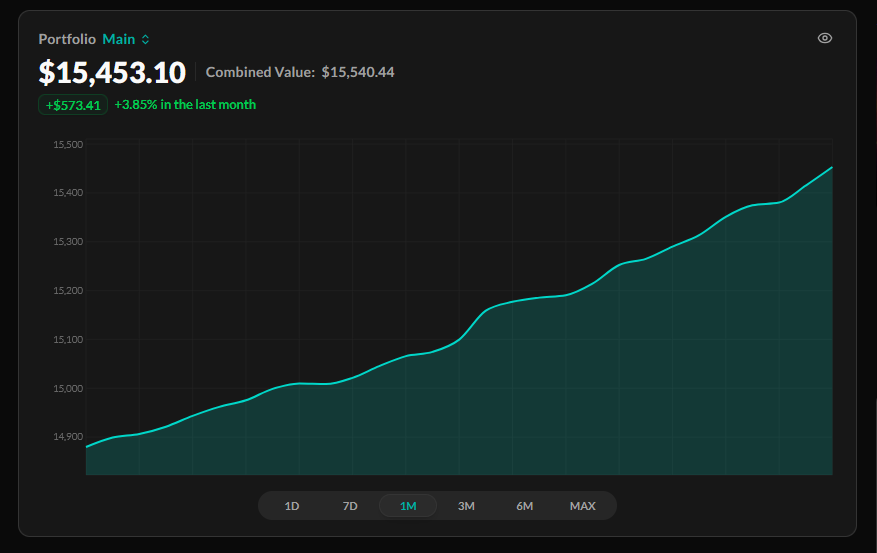Click the $15,453.10 portfolio balance
The width and height of the screenshot is (877, 553).
click(112, 73)
